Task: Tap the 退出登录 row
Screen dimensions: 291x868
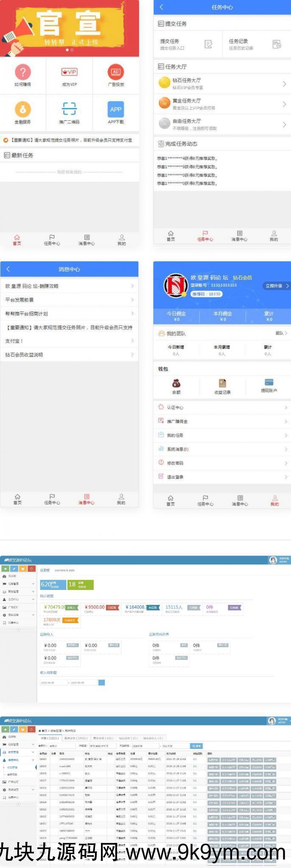Action: pyautogui.click(x=222, y=477)
